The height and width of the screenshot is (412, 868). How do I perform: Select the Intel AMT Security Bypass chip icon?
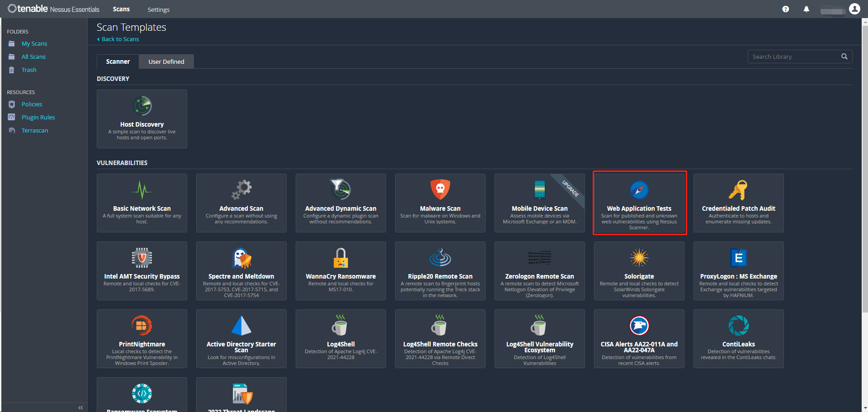coord(142,258)
